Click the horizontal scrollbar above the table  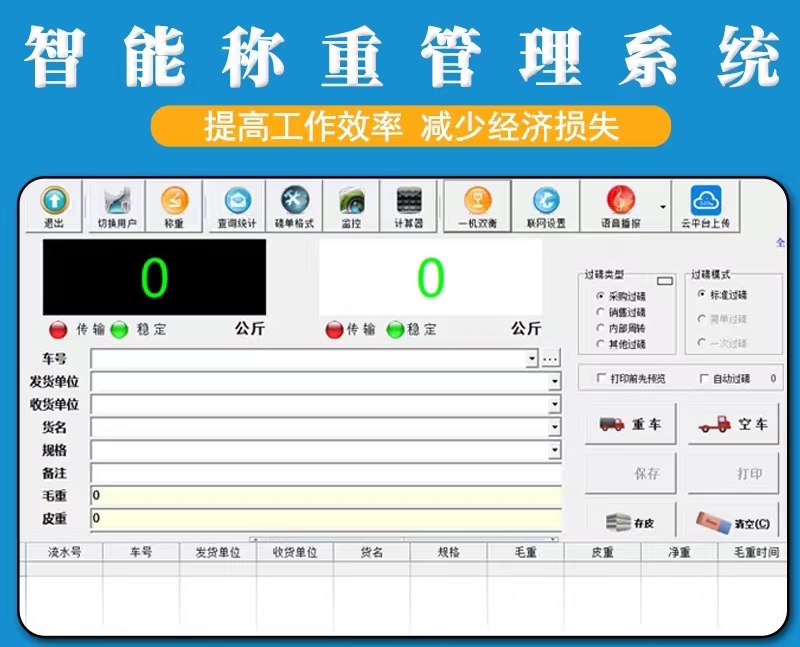[400, 539]
